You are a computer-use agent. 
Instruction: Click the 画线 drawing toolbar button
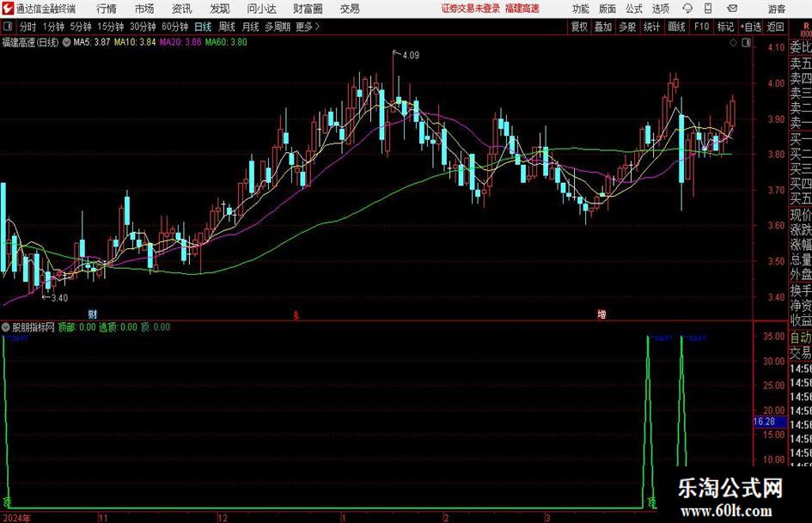click(676, 27)
